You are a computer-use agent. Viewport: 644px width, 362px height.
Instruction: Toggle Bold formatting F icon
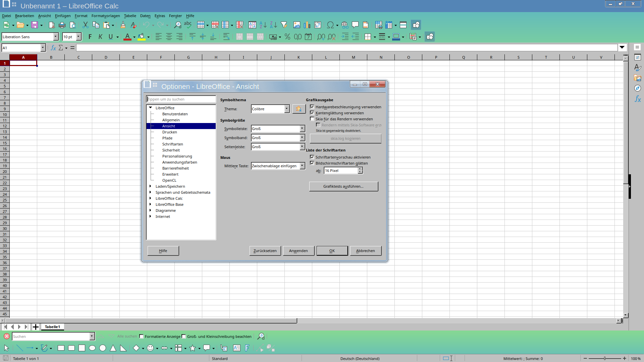click(x=90, y=37)
